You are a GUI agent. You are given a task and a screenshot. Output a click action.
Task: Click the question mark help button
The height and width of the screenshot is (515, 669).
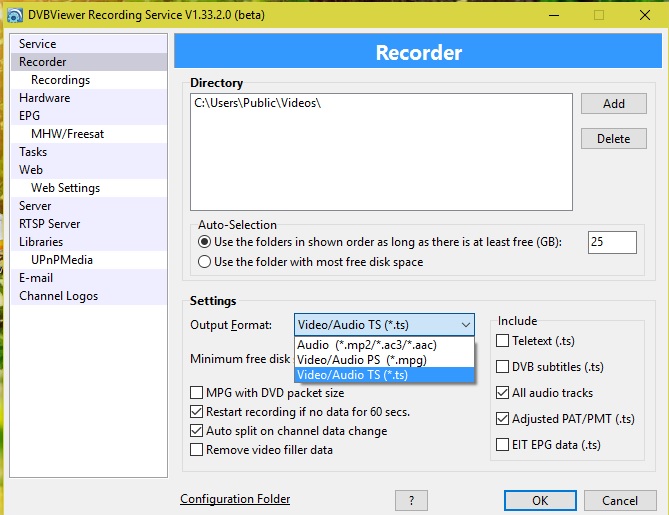tap(411, 500)
